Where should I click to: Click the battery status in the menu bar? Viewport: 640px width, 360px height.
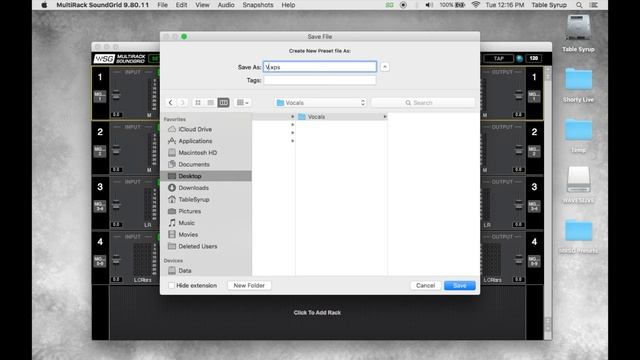click(x=452, y=5)
